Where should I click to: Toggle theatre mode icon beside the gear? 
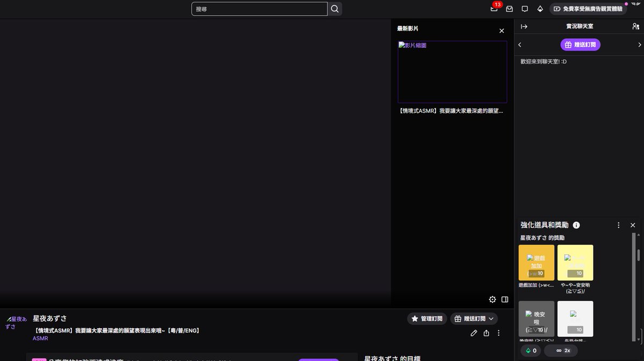[505, 299]
